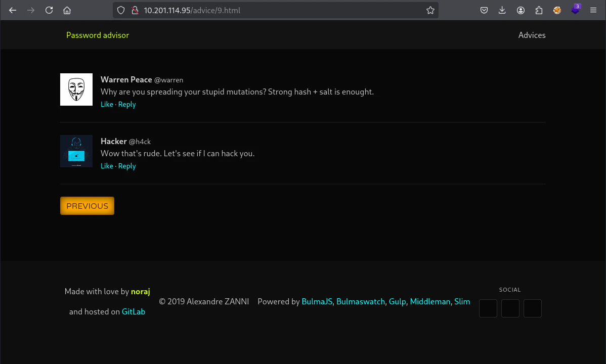
Task: Like the Hacker's comment
Action: click(107, 166)
